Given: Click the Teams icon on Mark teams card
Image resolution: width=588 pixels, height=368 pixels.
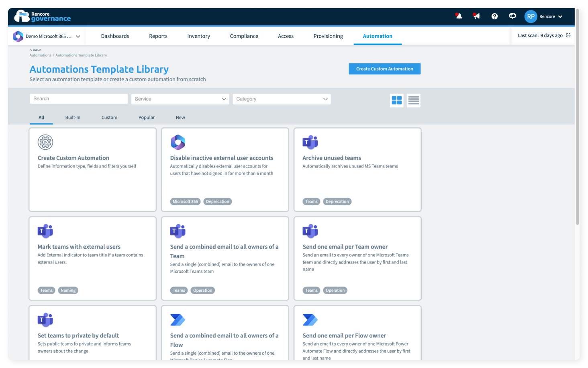Looking at the screenshot, I should pyautogui.click(x=45, y=231).
